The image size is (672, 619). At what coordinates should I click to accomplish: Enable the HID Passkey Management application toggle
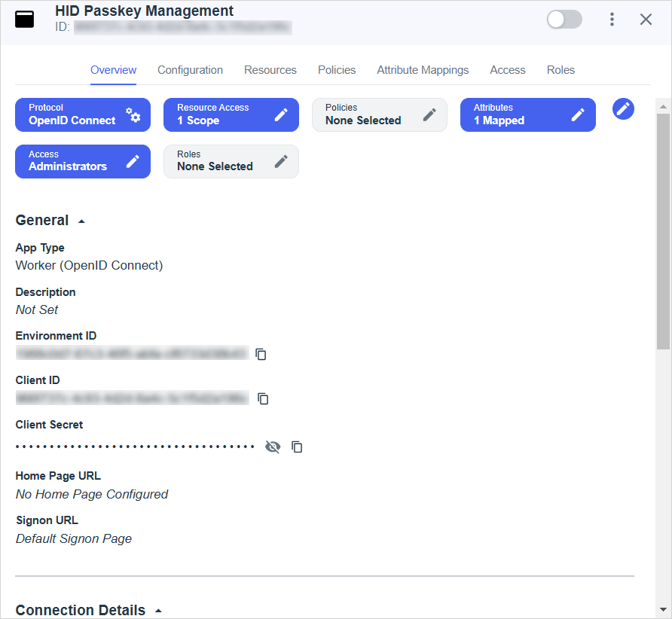click(564, 20)
